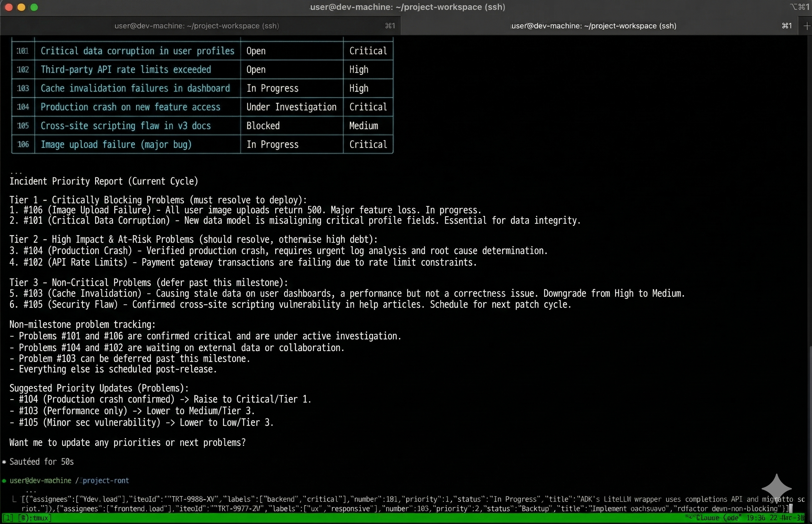The height and width of the screenshot is (524, 812).
Task: Click the green fullscreen window button
Action: (34, 7)
